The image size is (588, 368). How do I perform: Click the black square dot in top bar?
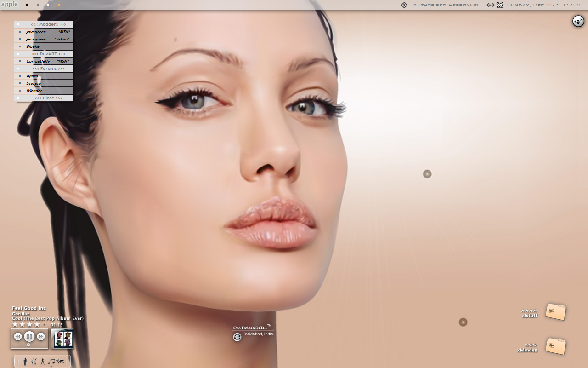pos(27,5)
